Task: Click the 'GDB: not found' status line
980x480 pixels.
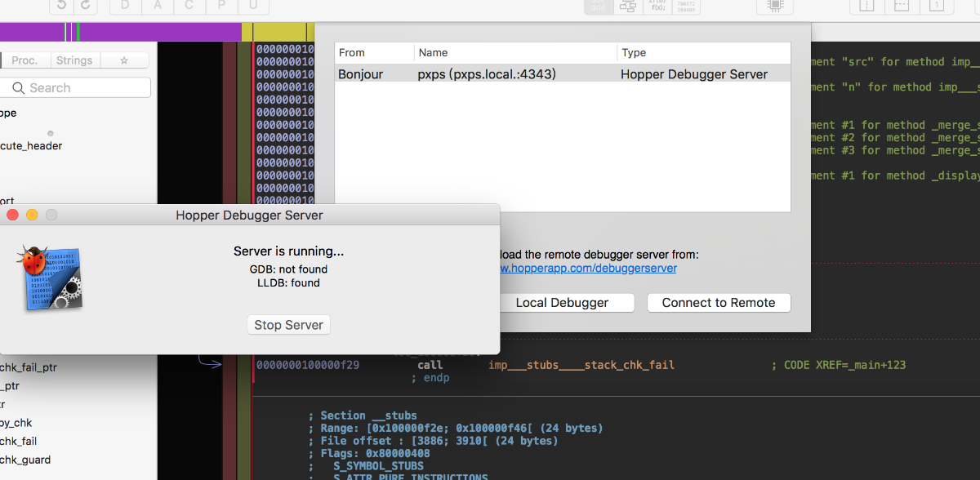Action: click(288, 269)
